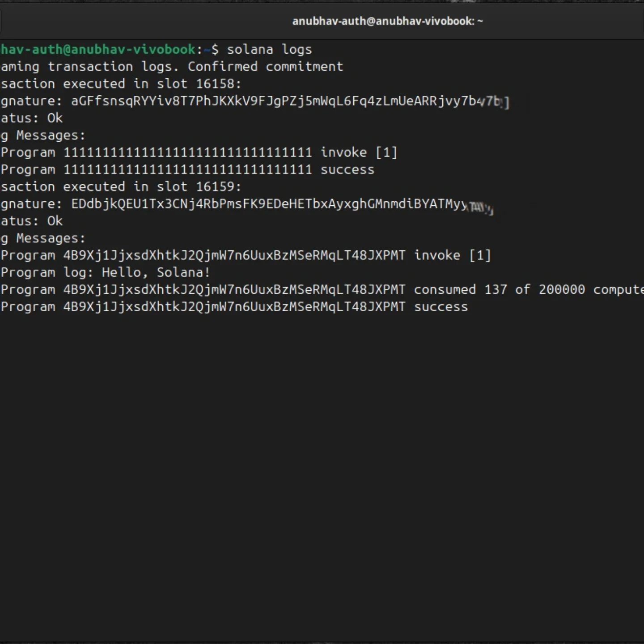Click first 'Status: Ok' under slot 16158
Viewport: 644px width, 644px height.
pyautogui.click(x=32, y=118)
